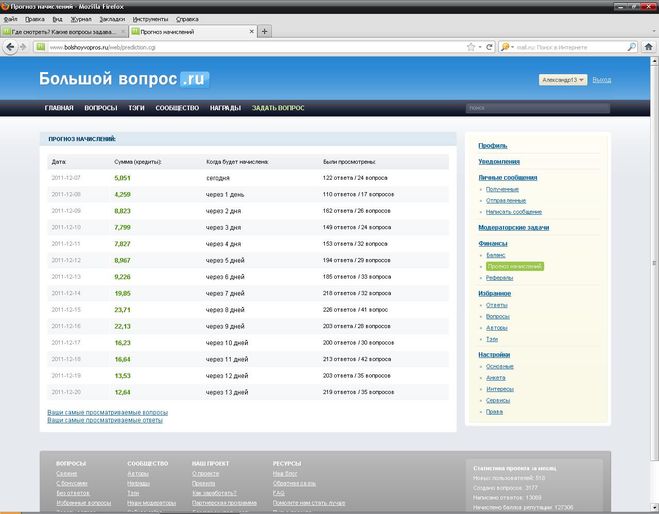Open the Вид menu

click(58, 19)
